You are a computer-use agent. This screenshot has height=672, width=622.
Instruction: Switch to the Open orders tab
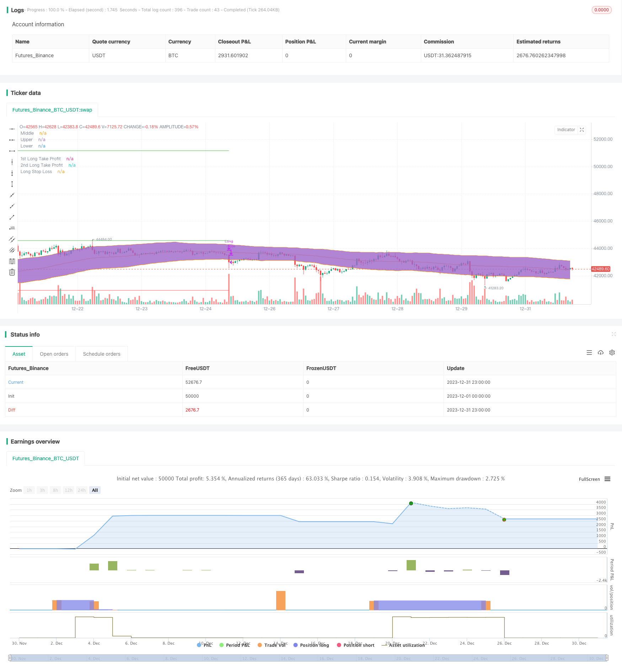(x=54, y=354)
